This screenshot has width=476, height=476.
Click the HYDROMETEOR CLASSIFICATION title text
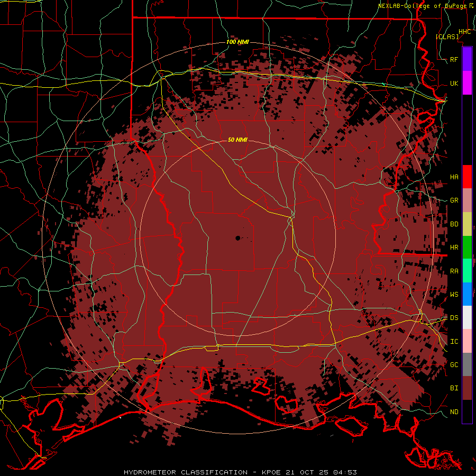pyautogui.click(x=186, y=472)
